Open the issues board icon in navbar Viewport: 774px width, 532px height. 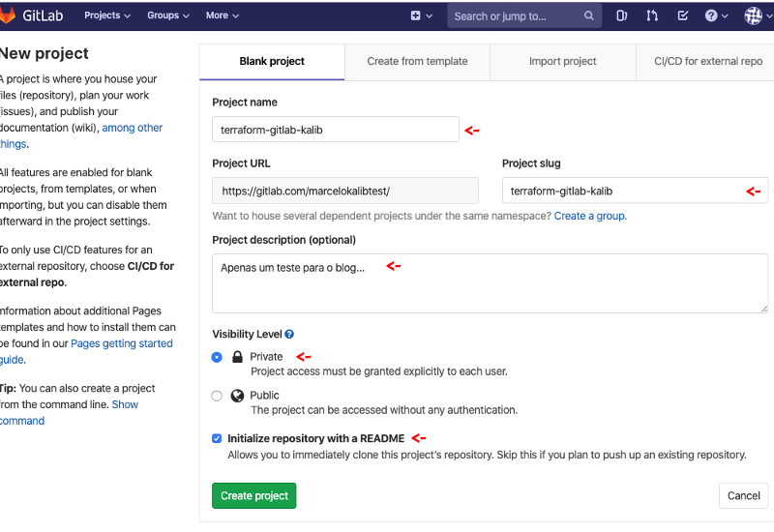point(621,15)
